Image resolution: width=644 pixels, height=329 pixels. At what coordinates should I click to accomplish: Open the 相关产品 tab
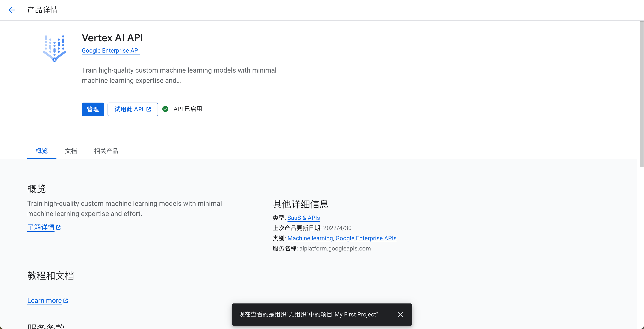[x=106, y=151]
